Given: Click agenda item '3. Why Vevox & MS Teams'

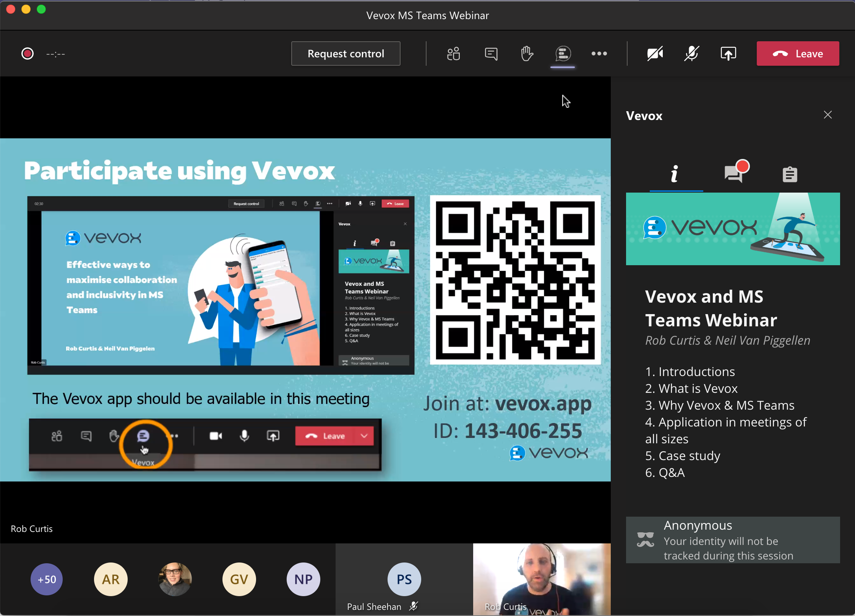Looking at the screenshot, I should click(720, 405).
